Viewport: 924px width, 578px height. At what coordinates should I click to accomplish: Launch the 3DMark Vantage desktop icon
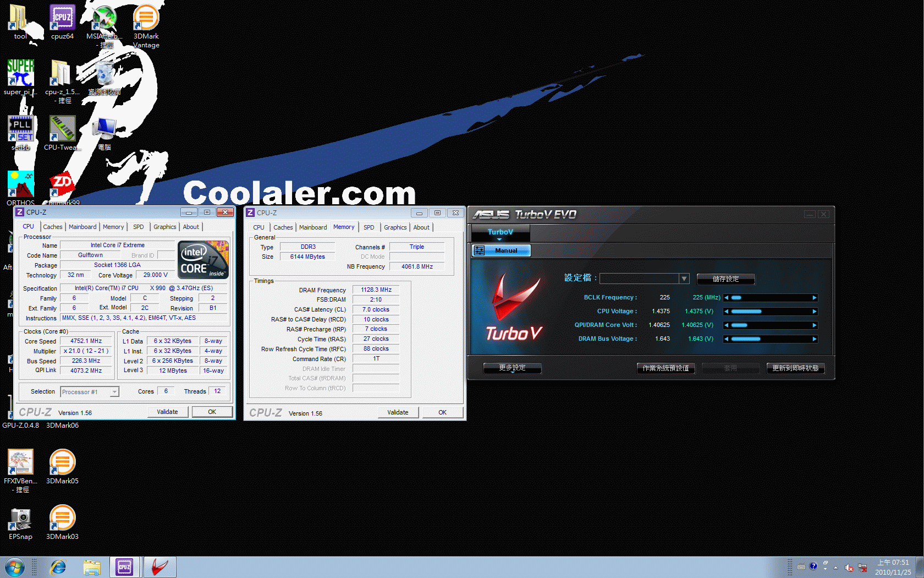(x=146, y=26)
